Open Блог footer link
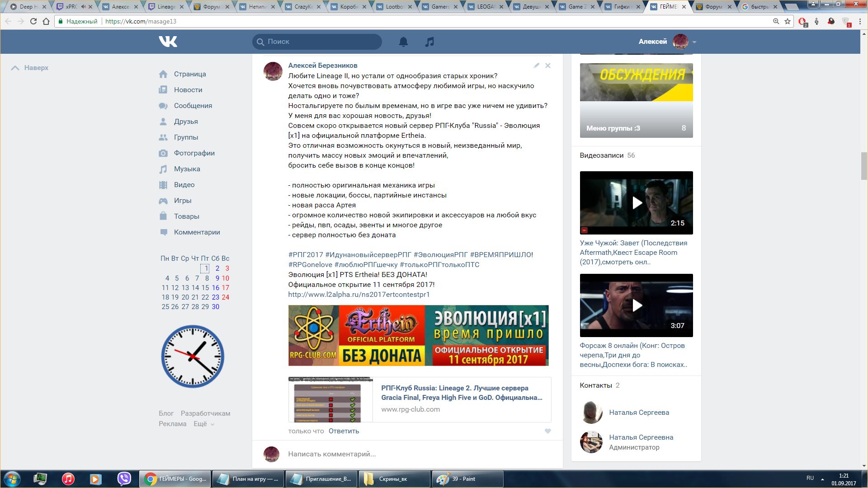Screen dimensions: 868x488 pos(166,413)
